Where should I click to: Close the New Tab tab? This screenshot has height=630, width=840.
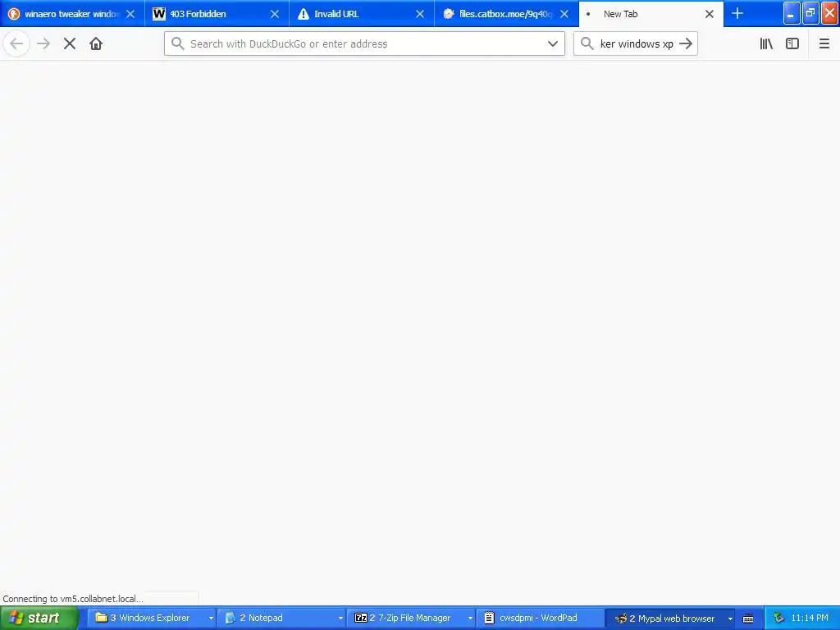710,15
